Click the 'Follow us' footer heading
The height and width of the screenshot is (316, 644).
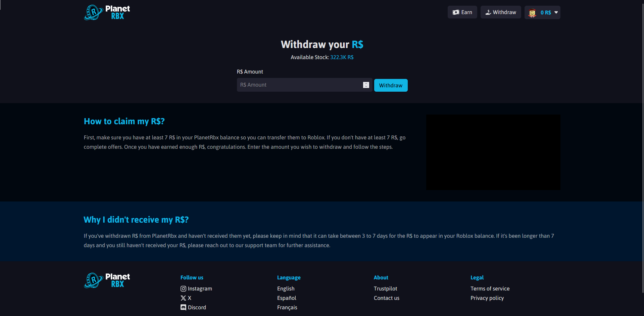click(192, 277)
